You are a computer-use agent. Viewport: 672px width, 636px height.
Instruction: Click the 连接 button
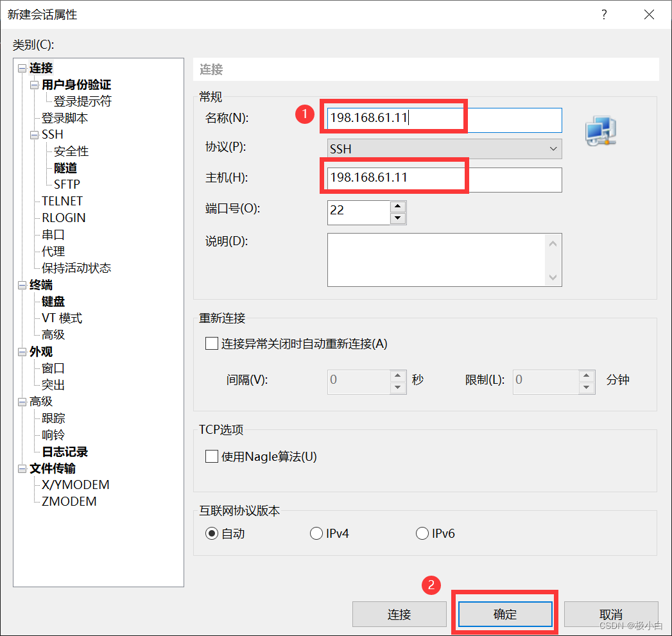(x=399, y=614)
